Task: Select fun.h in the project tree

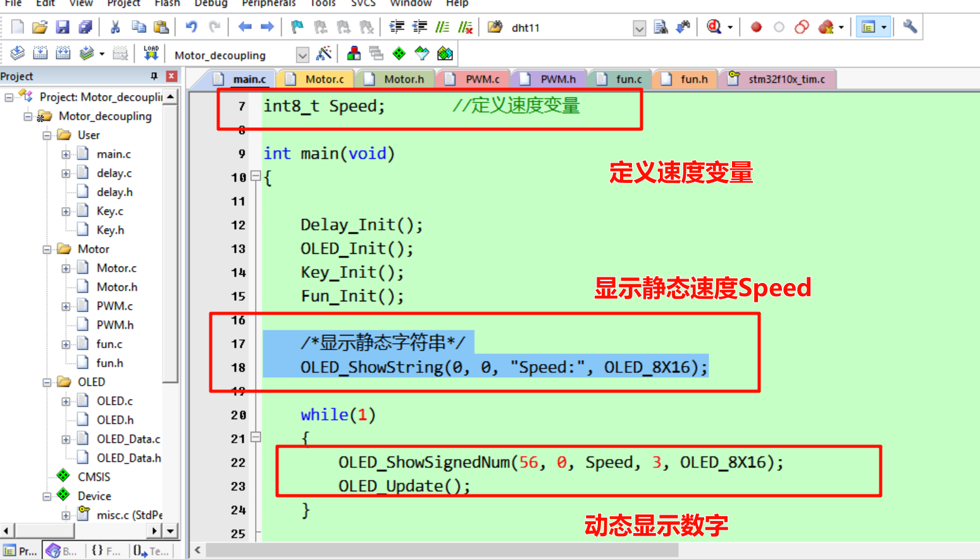Action: coord(109,363)
